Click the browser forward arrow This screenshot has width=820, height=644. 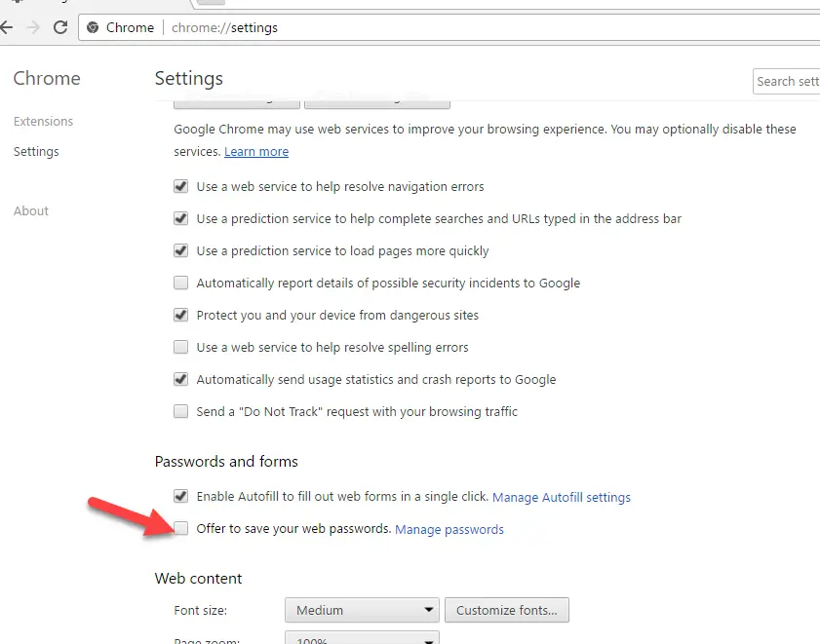tap(33, 27)
